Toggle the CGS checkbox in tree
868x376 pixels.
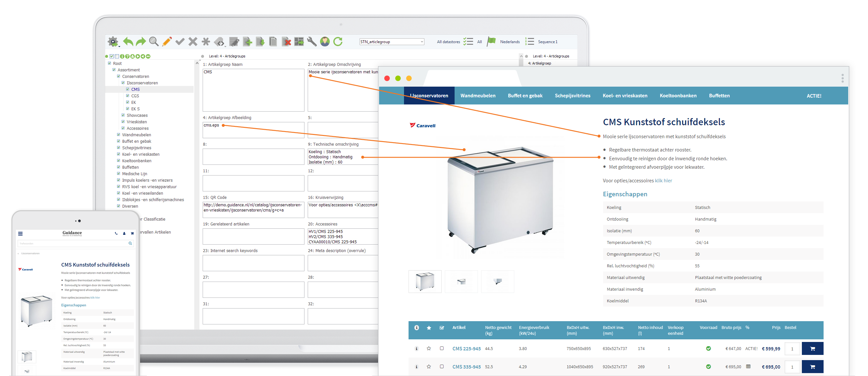[x=128, y=96]
